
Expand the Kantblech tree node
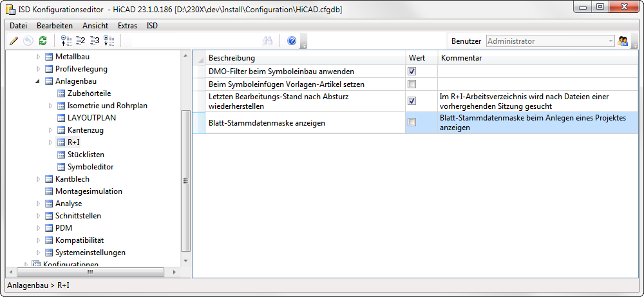click(x=38, y=179)
